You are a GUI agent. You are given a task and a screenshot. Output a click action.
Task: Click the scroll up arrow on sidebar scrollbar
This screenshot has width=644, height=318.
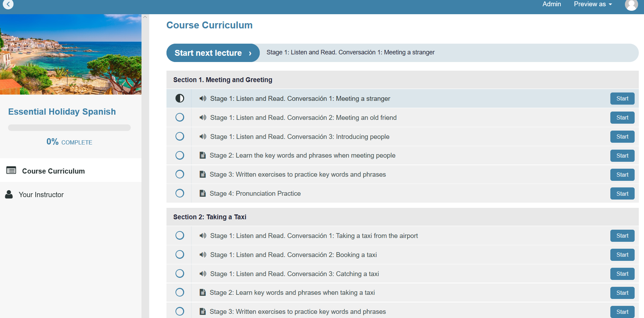(x=145, y=17)
